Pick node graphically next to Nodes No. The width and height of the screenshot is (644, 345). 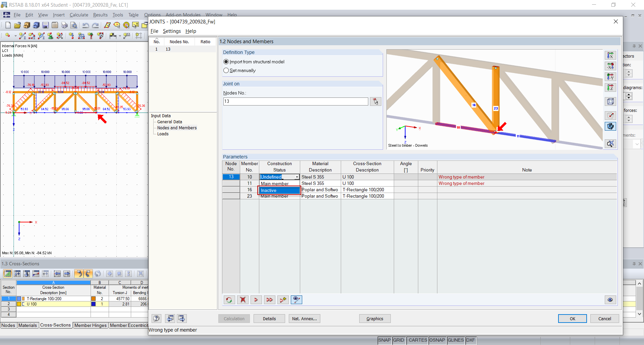pos(375,101)
